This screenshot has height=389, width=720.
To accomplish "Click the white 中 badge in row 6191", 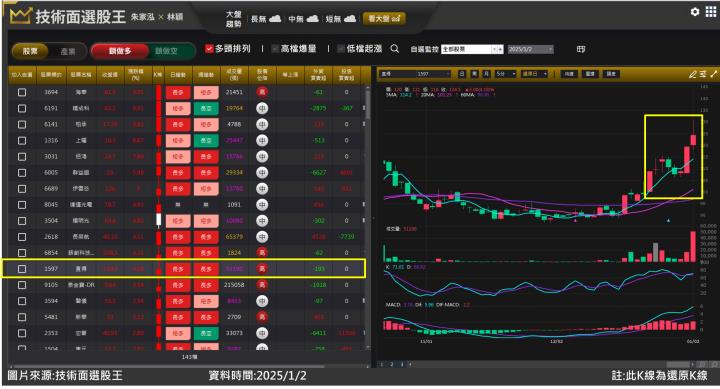I will [x=262, y=108].
